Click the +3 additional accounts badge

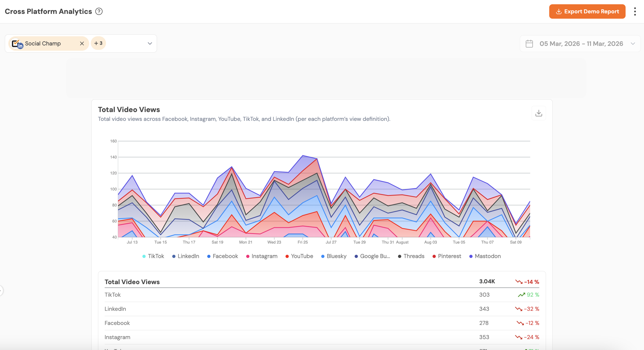tap(98, 43)
